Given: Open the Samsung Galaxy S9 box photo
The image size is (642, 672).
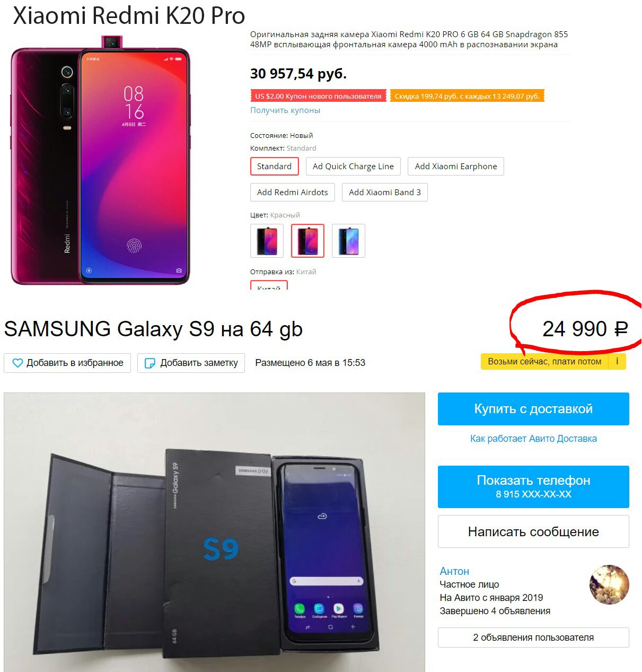Looking at the screenshot, I should [x=215, y=532].
